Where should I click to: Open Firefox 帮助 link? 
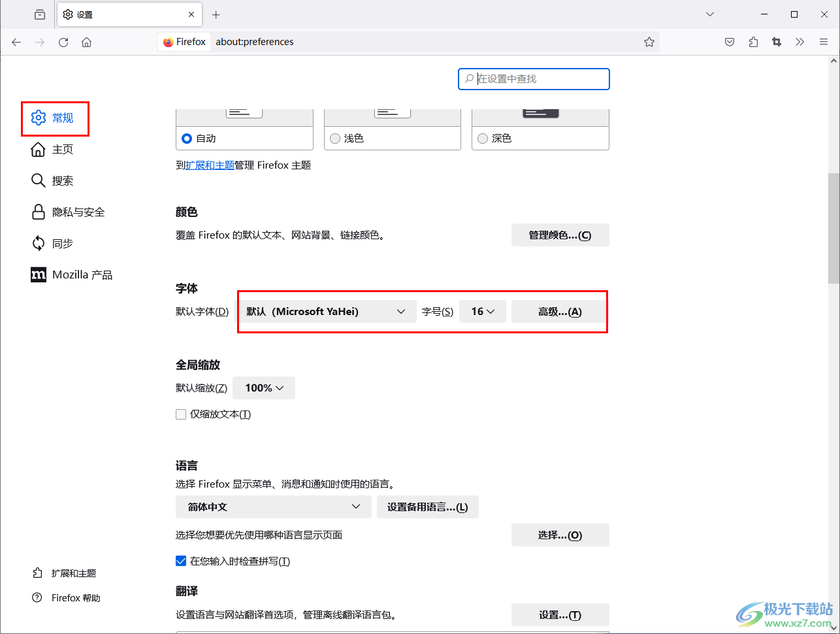tap(67, 598)
